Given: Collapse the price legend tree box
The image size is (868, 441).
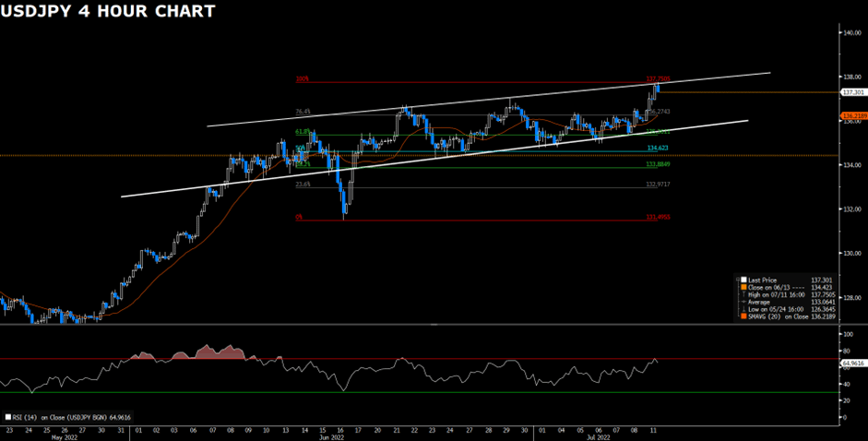Looking at the screenshot, I should pyautogui.click(x=736, y=280).
